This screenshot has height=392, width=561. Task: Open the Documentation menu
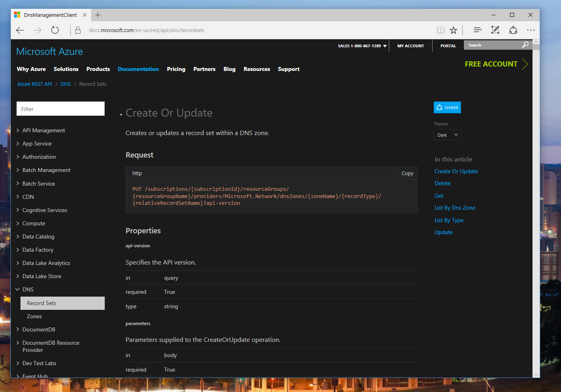point(138,69)
